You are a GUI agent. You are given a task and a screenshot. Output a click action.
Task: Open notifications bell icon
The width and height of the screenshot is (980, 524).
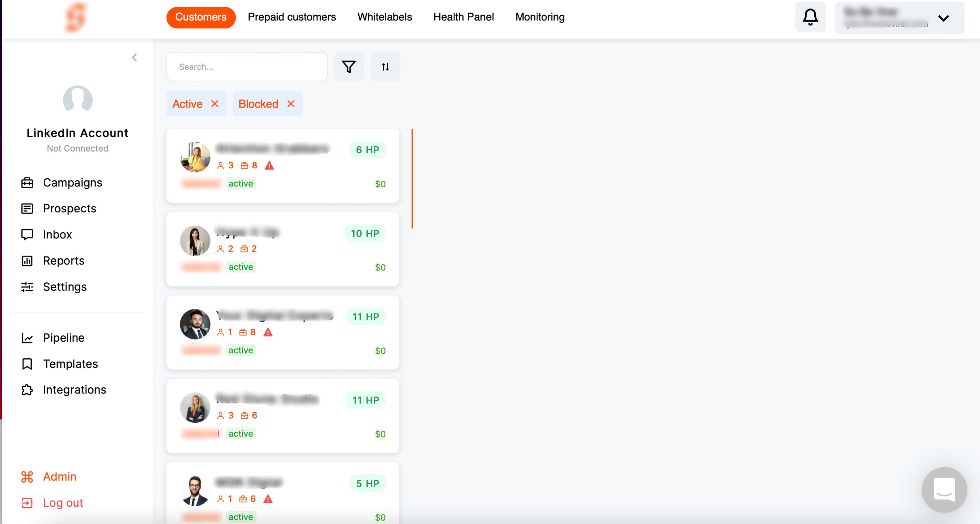(810, 17)
